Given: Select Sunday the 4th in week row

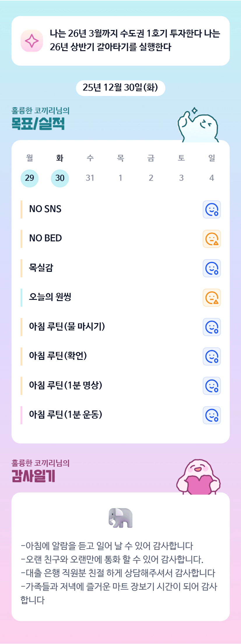Looking at the screenshot, I should click(x=212, y=178).
